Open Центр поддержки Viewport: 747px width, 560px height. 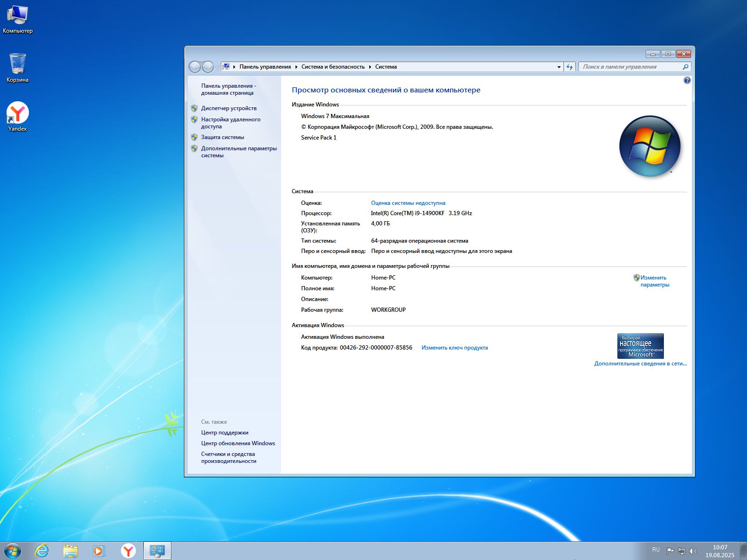pos(225,433)
